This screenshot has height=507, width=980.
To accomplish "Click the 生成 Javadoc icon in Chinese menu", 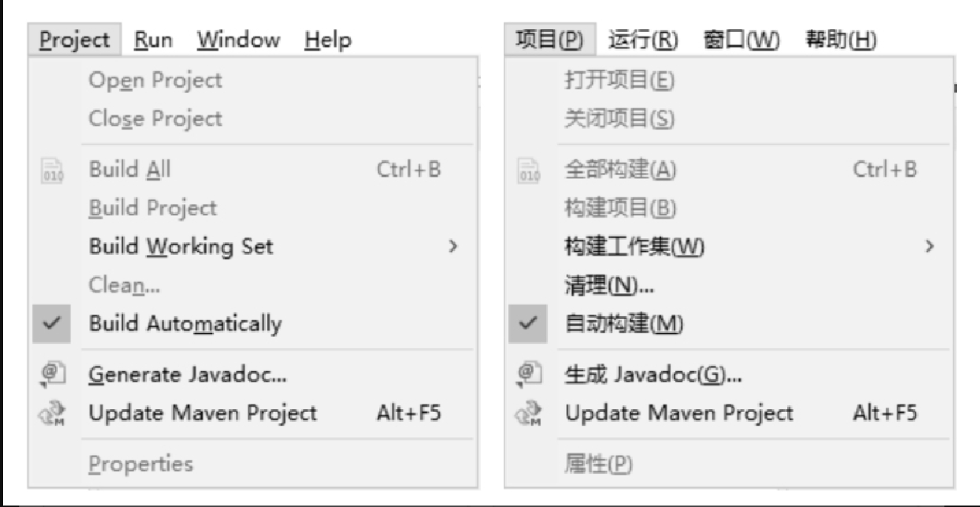I will pos(527,374).
